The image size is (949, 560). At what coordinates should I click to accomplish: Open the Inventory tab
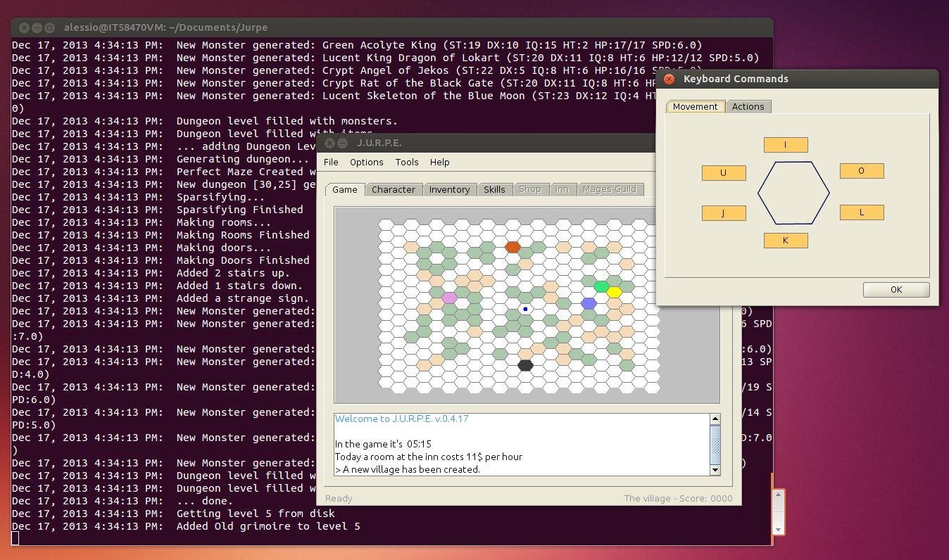click(x=449, y=189)
